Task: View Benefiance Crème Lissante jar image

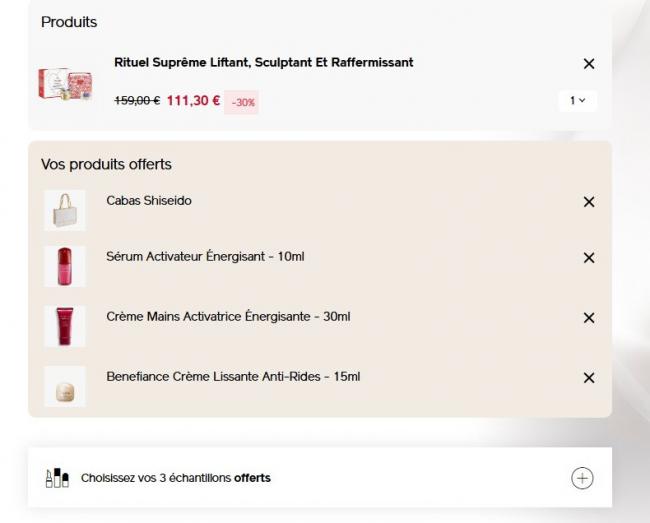Action: coord(65,386)
